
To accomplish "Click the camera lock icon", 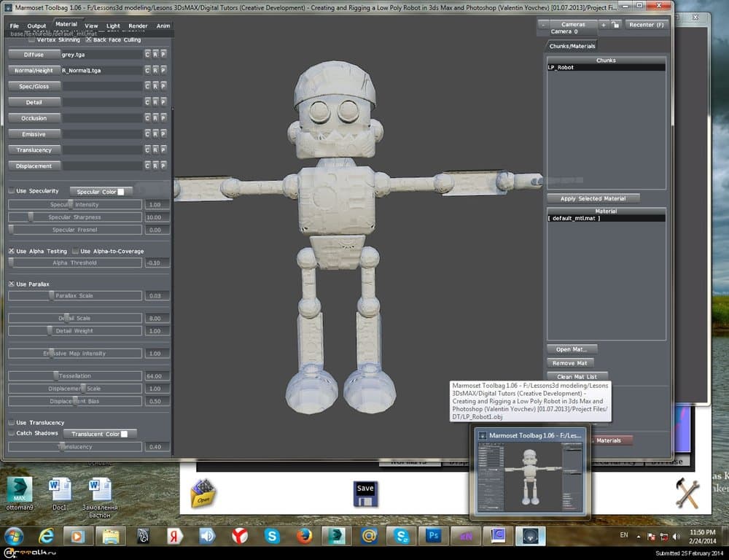I will pyautogui.click(x=615, y=25).
